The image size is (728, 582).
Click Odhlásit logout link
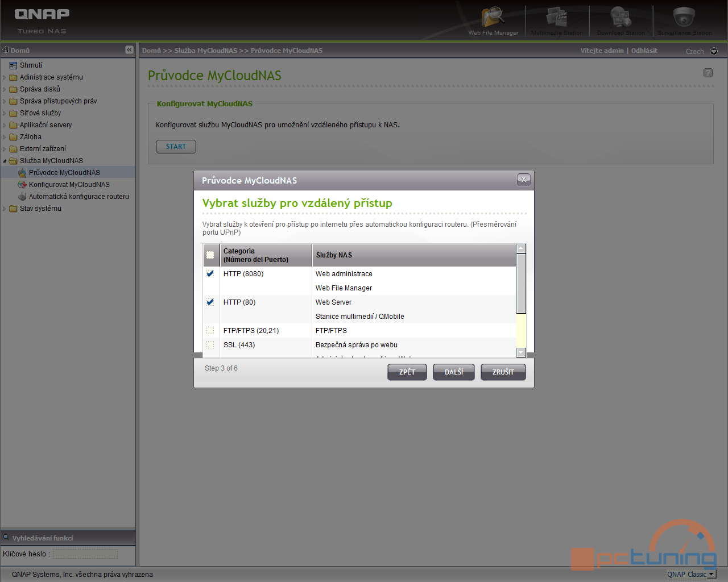click(x=644, y=51)
